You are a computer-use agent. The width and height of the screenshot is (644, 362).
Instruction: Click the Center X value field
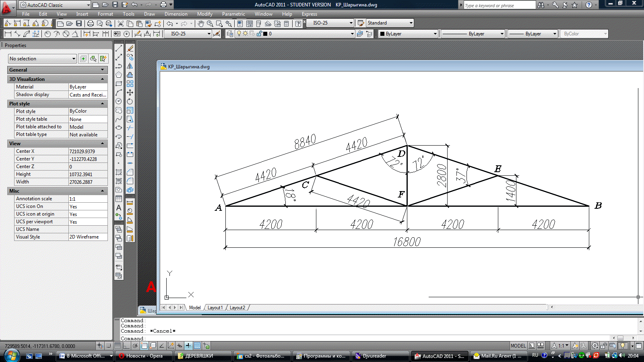(88, 151)
